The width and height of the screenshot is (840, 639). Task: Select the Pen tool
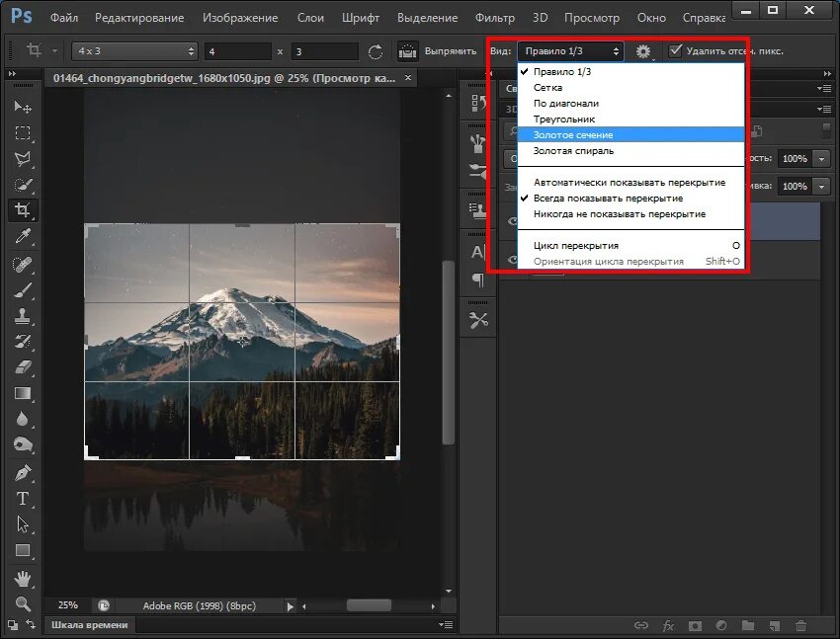click(x=23, y=472)
